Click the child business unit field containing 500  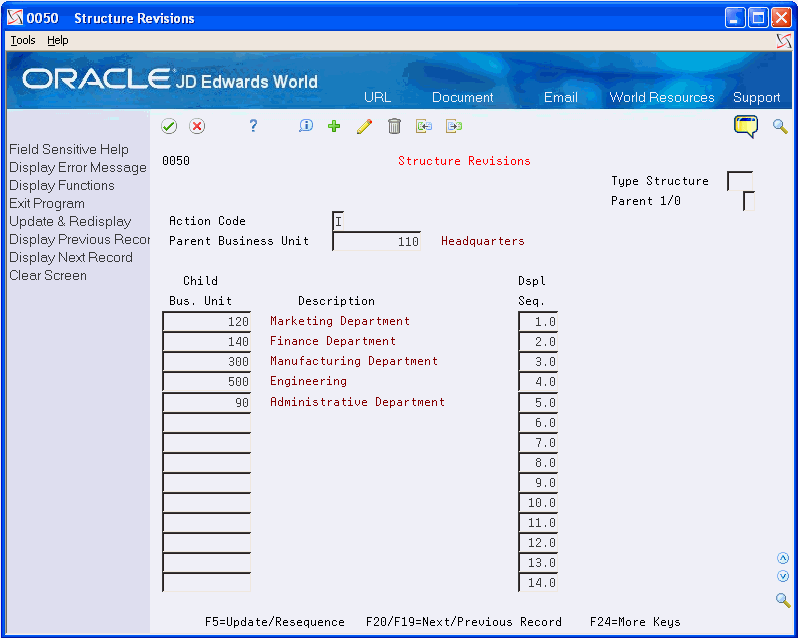(x=207, y=382)
